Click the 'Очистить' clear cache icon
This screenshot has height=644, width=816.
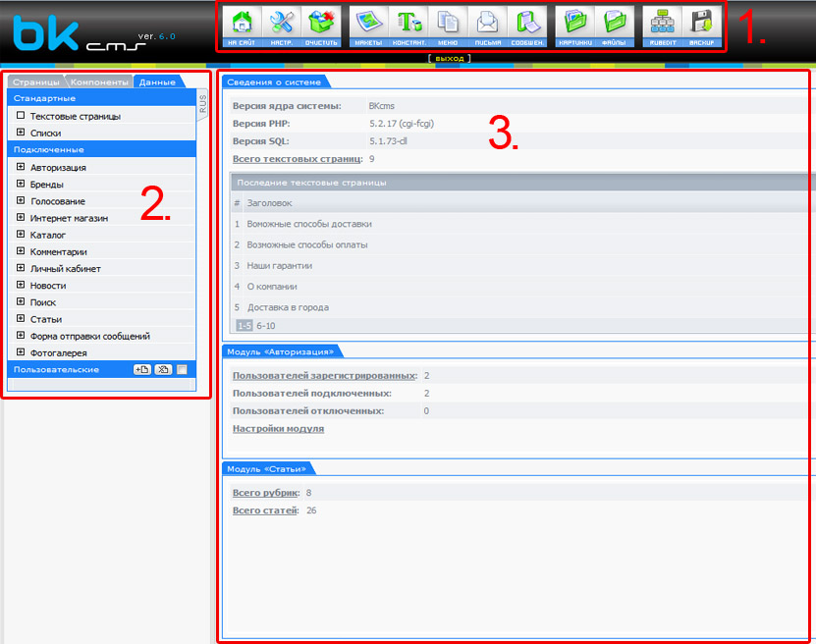(x=322, y=27)
